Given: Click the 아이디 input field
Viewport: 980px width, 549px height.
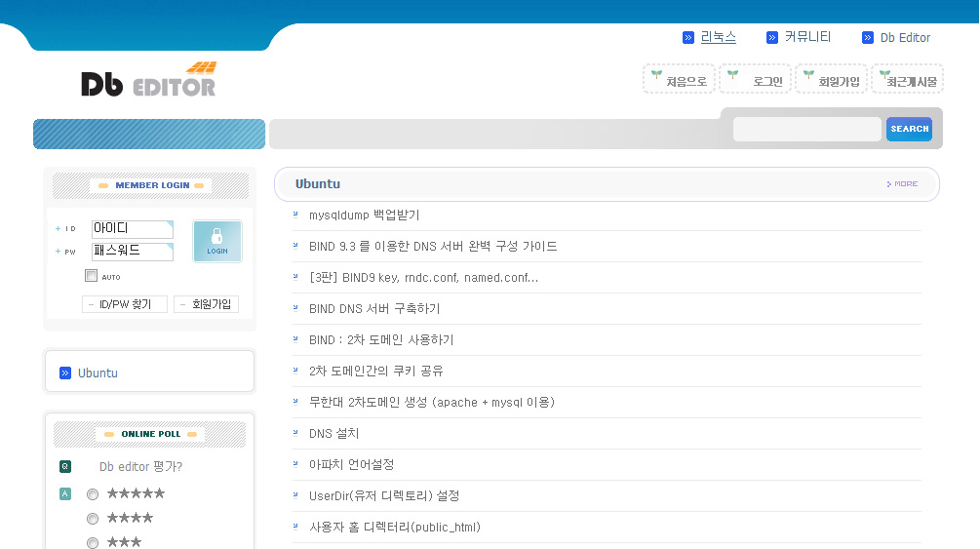Looking at the screenshot, I should (x=132, y=229).
